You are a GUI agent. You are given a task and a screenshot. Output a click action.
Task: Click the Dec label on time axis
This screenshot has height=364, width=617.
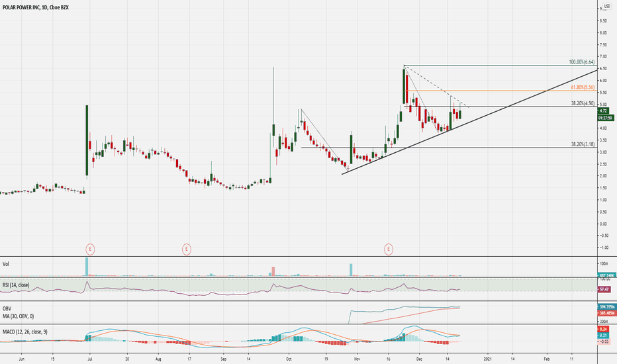pyautogui.click(x=419, y=359)
